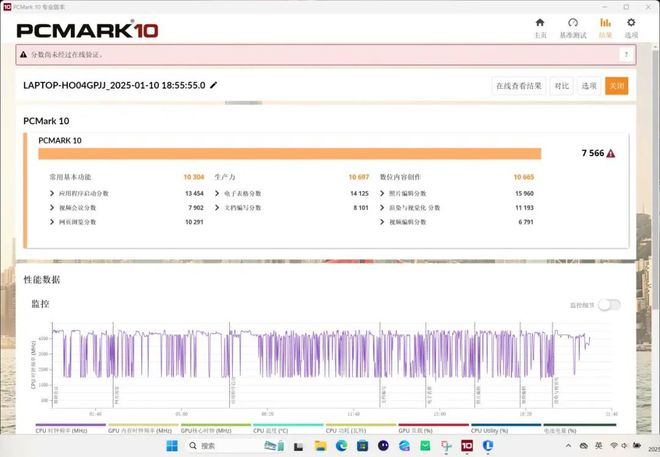660x457 pixels.
Task: Open the Options (选项) gear tab
Action: (x=631, y=28)
